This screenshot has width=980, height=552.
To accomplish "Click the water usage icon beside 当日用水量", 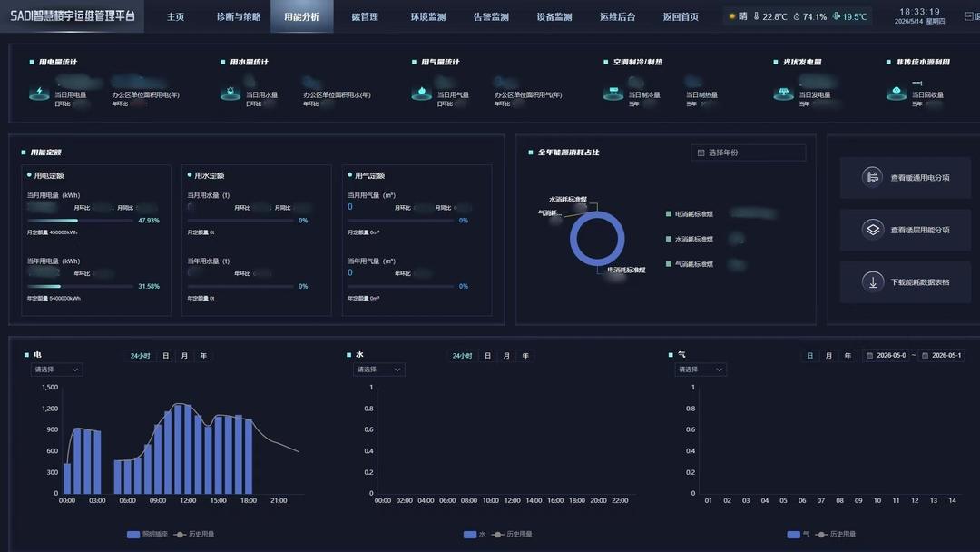I will click(230, 94).
